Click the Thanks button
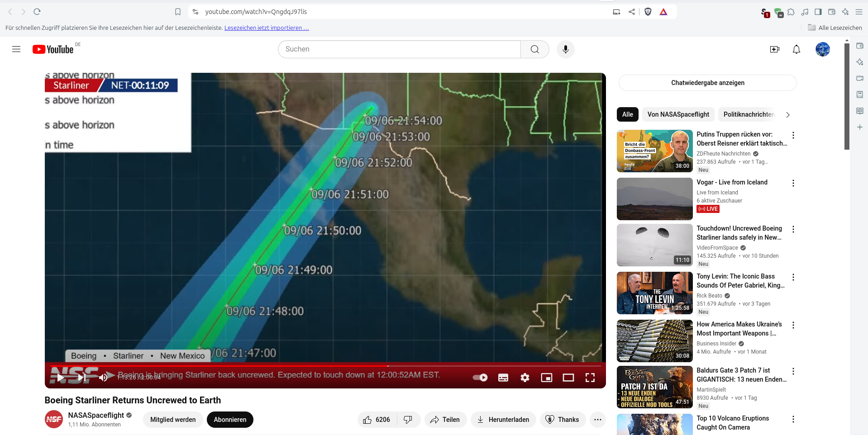868x435 pixels. click(563, 420)
